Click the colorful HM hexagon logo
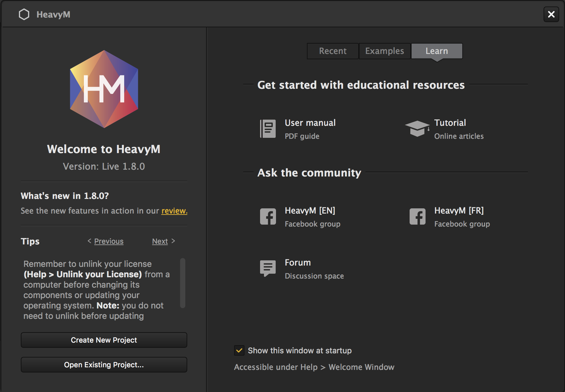565x392 pixels. point(104,89)
